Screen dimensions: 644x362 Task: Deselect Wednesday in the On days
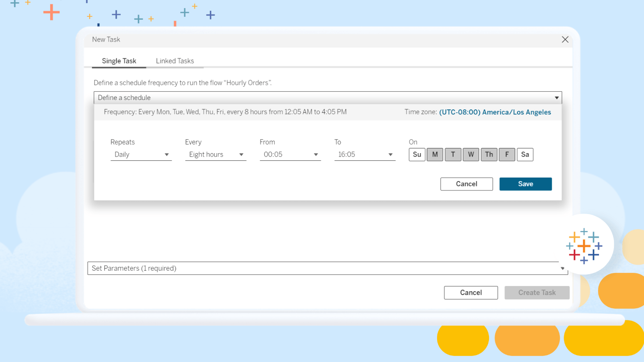coord(471,154)
